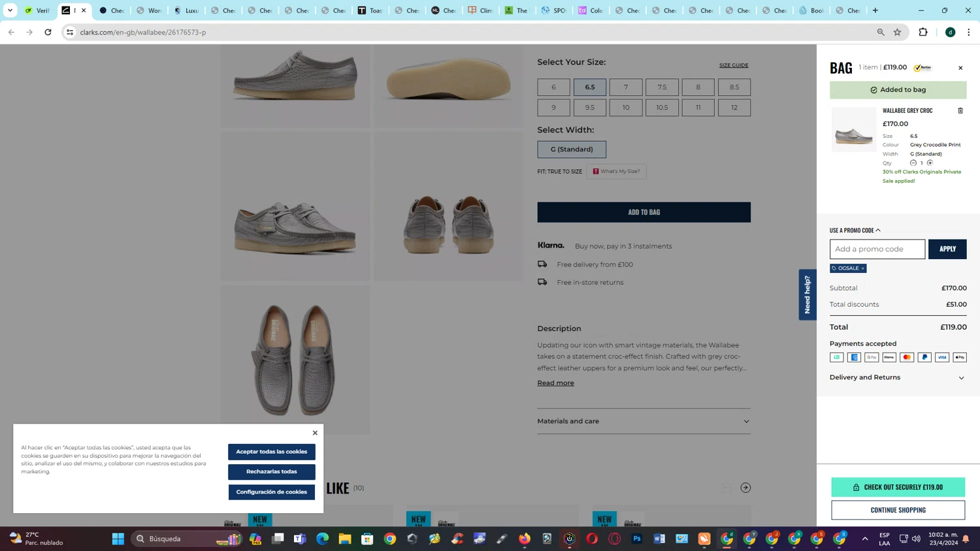Delete Wallabee Grey Croc from bag

(x=960, y=110)
